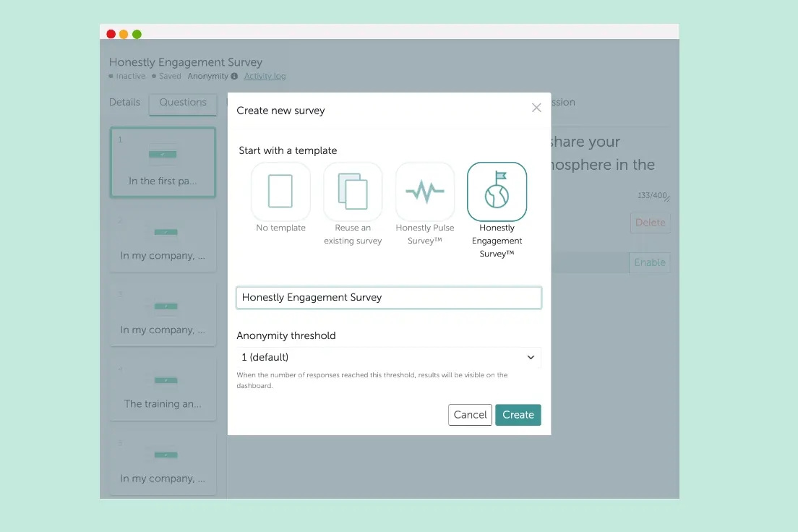Click the Enable button
The height and width of the screenshot is (532, 798).
[x=650, y=262]
